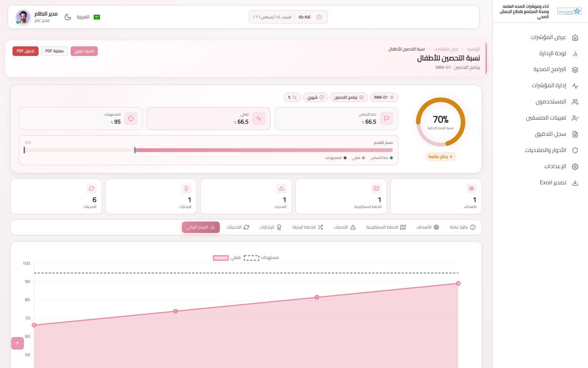The image size is (588, 368).
Task: Click the تحميل PDF button
Action: [x=25, y=51]
